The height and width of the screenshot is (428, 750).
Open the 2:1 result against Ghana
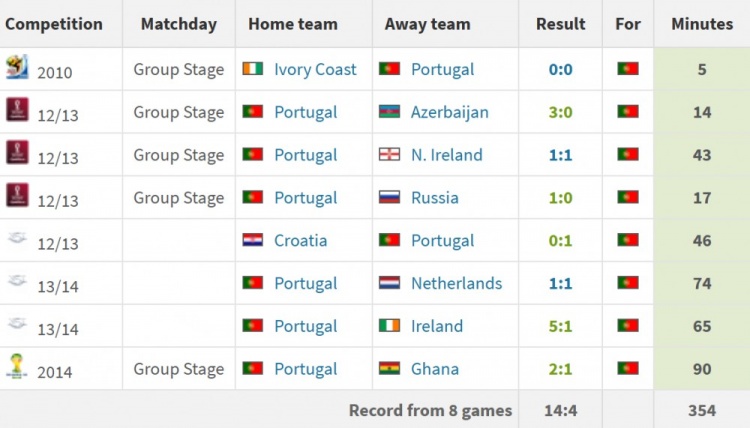tap(560, 369)
